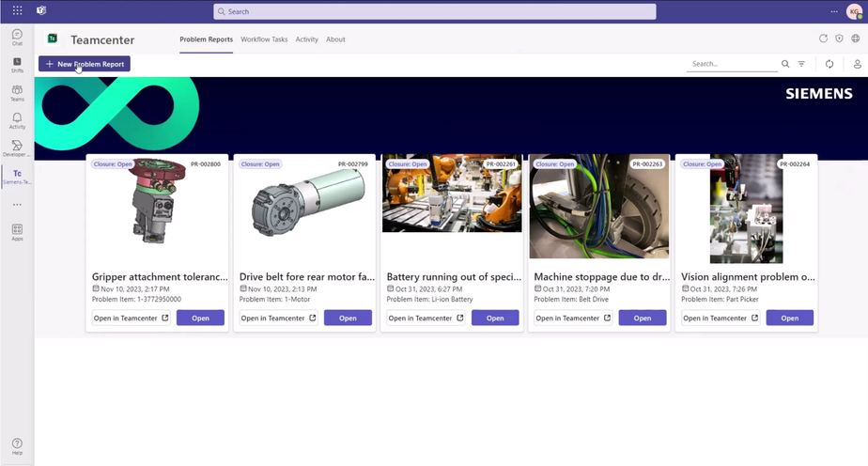Click 'Nov 10, 2023, 2:17 PM' date

[135, 288]
